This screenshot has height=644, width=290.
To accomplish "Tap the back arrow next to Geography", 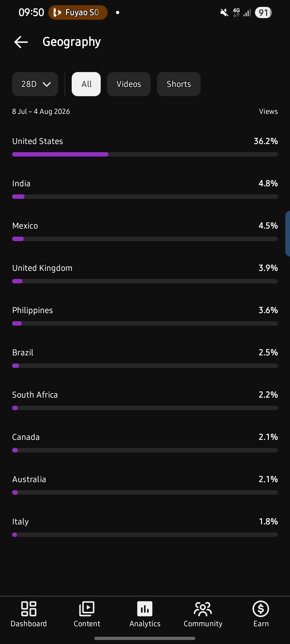I will coord(21,42).
